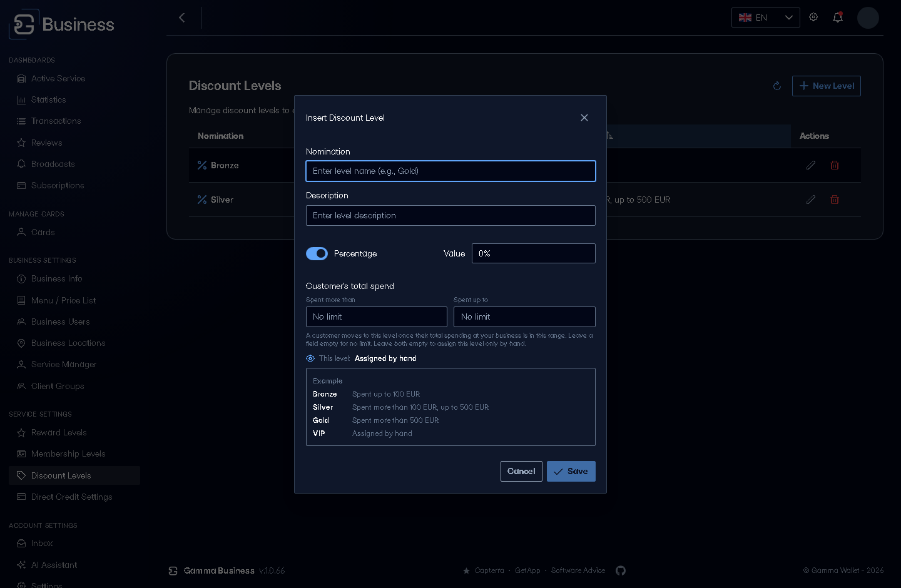Delete the Bronze discount level

click(835, 165)
